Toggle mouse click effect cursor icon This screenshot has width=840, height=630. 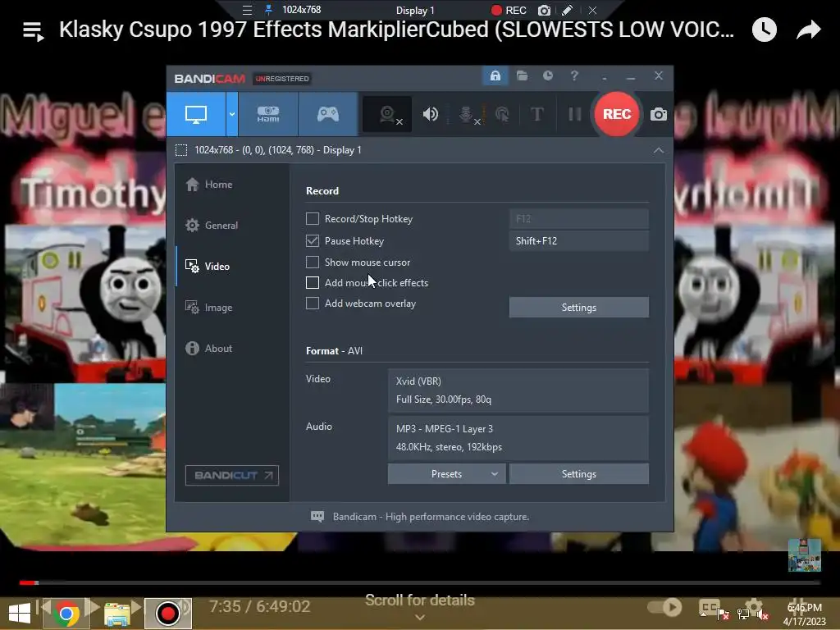tap(502, 114)
